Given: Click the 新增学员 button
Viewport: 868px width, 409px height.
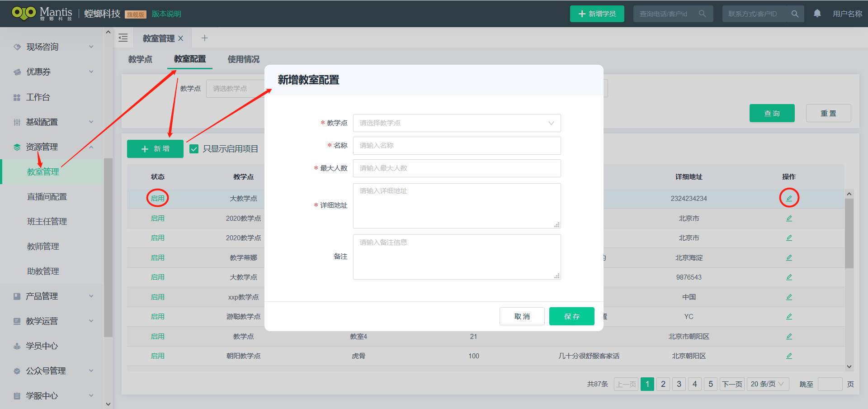Looking at the screenshot, I should tap(597, 14).
